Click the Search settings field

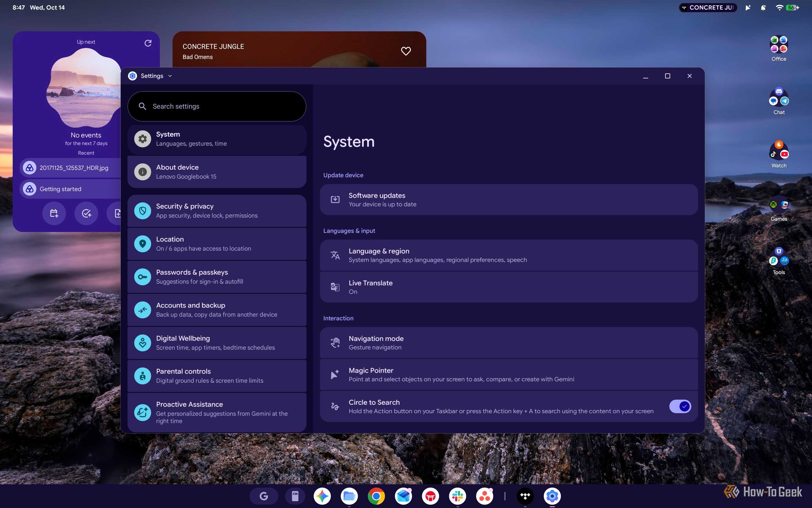217,106
